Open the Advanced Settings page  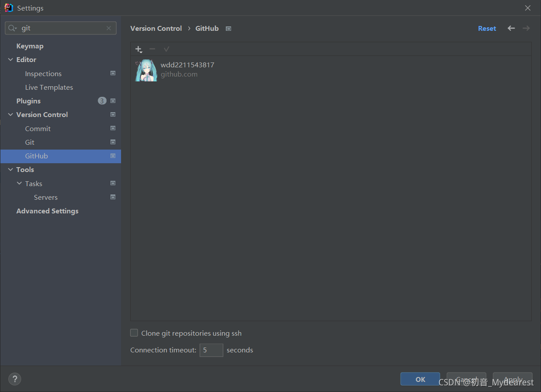coord(47,211)
